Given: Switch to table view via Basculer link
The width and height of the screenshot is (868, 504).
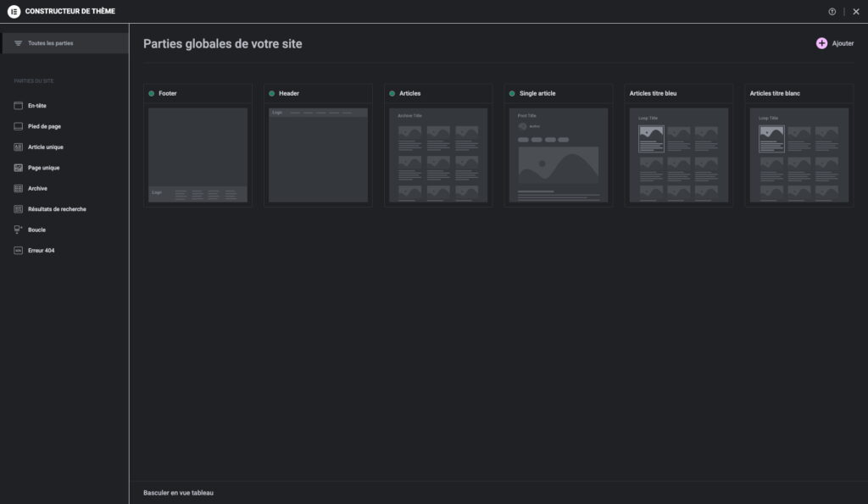Looking at the screenshot, I should click(x=178, y=492).
